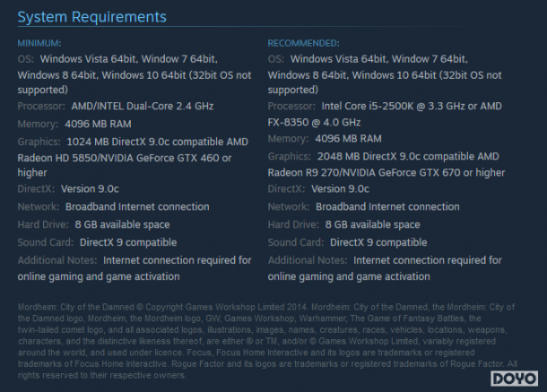Click minimum Additional Notes label
The width and height of the screenshot is (547, 392).
[57, 260]
